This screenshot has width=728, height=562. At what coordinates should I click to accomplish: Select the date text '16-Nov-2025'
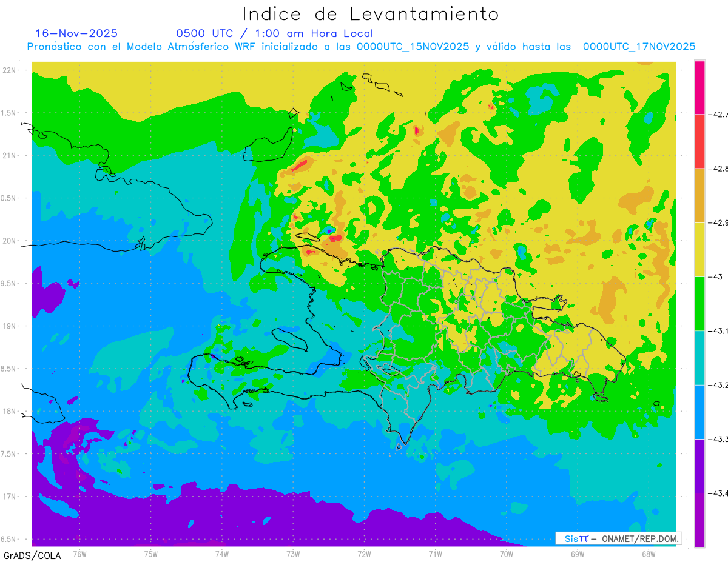pyautogui.click(x=76, y=33)
